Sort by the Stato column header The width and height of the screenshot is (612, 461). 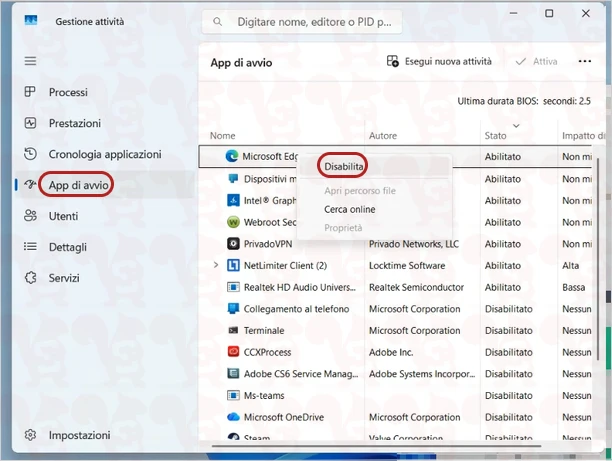pyautogui.click(x=495, y=135)
